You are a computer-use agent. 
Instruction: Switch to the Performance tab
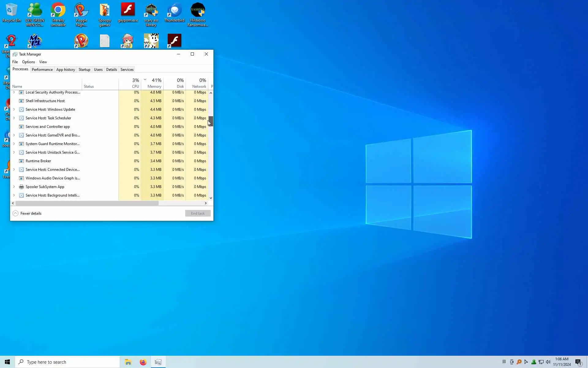coord(42,70)
